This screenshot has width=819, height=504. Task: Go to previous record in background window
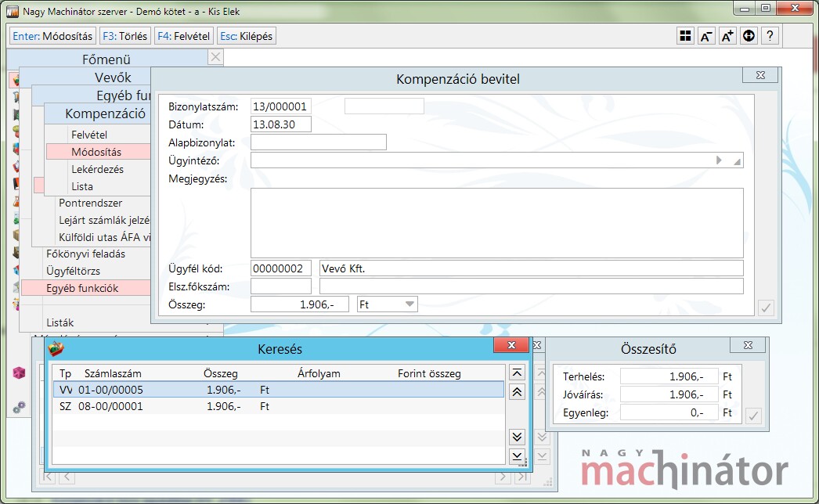[67, 477]
